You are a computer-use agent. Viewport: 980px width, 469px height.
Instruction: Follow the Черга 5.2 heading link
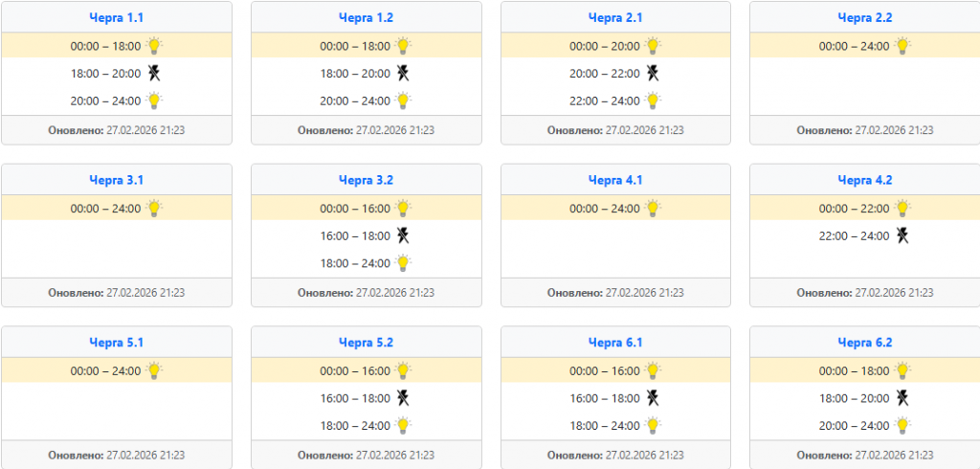click(x=367, y=343)
